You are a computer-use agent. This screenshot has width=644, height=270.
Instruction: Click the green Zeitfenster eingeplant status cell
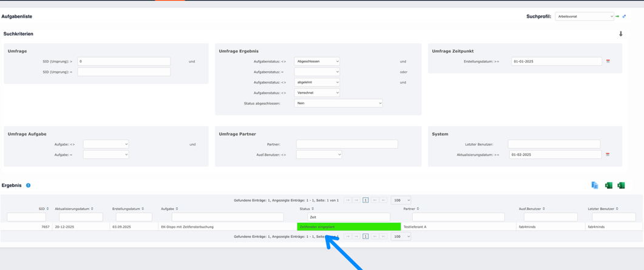click(348, 227)
